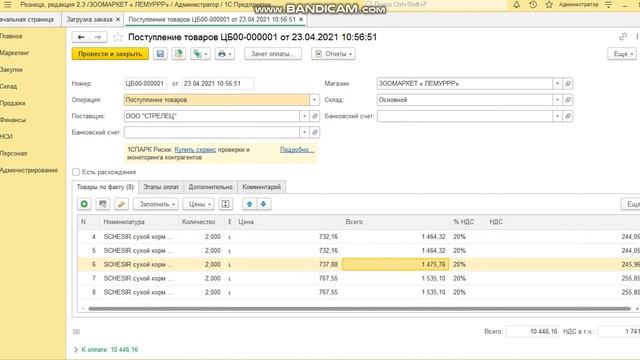Open Заполнить dropdown
640x360 pixels.
click(x=156, y=204)
